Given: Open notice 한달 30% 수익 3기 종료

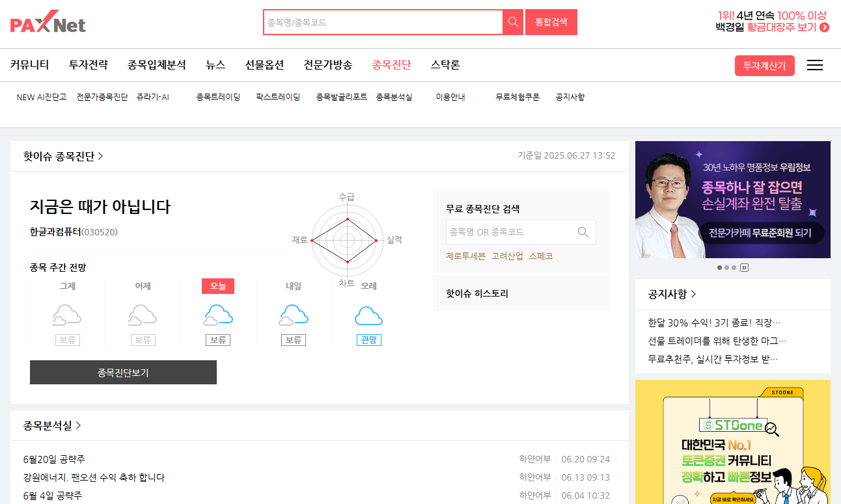Looking at the screenshot, I should pos(714,322).
